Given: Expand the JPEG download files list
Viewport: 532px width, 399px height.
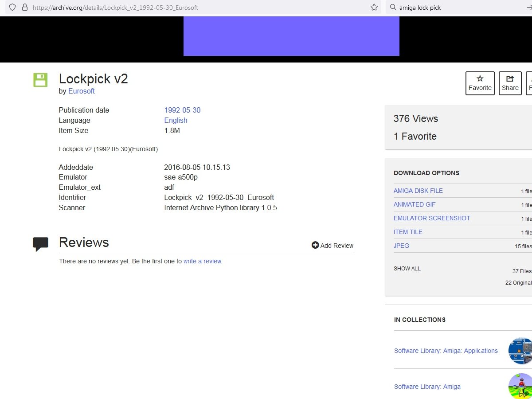Looking at the screenshot, I should pyautogui.click(x=401, y=246).
